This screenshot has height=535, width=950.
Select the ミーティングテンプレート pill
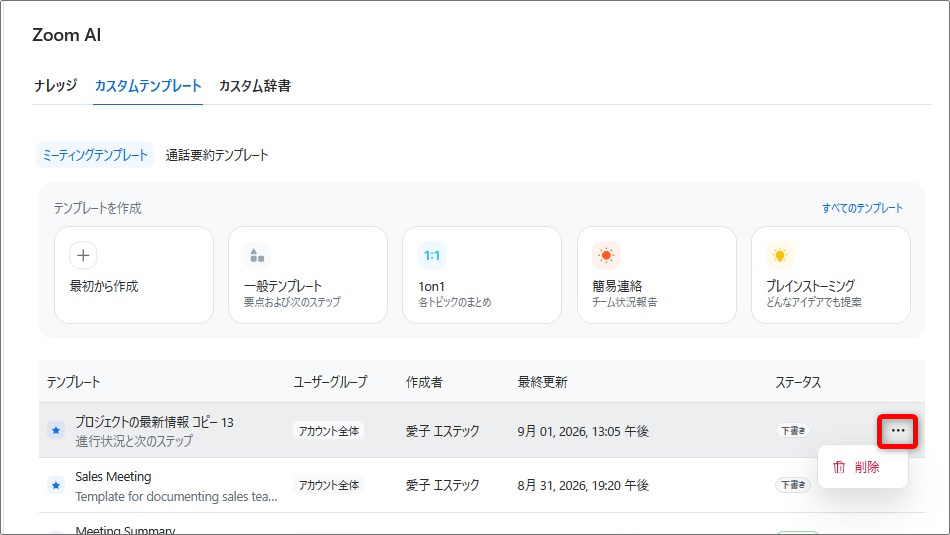95,155
